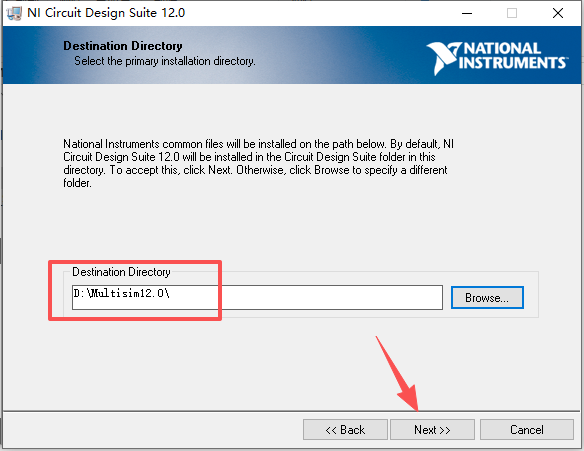Click "Select the primary installation directory." text
This screenshot has width=584, height=451.
(165, 61)
